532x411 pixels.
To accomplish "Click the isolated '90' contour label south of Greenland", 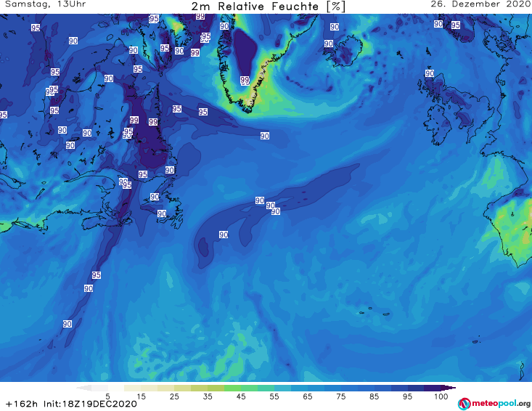I will pyautogui.click(x=265, y=136).
